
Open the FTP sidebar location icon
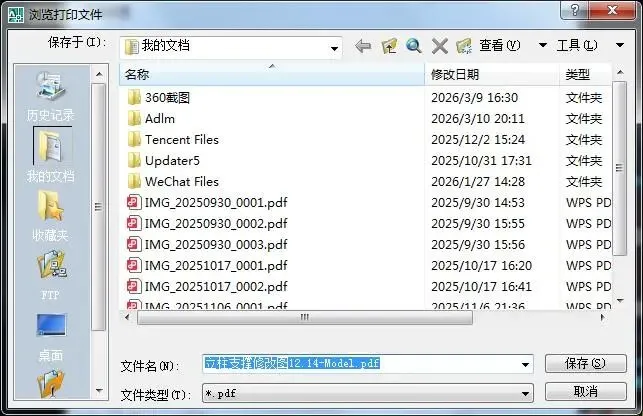pyautogui.click(x=51, y=275)
